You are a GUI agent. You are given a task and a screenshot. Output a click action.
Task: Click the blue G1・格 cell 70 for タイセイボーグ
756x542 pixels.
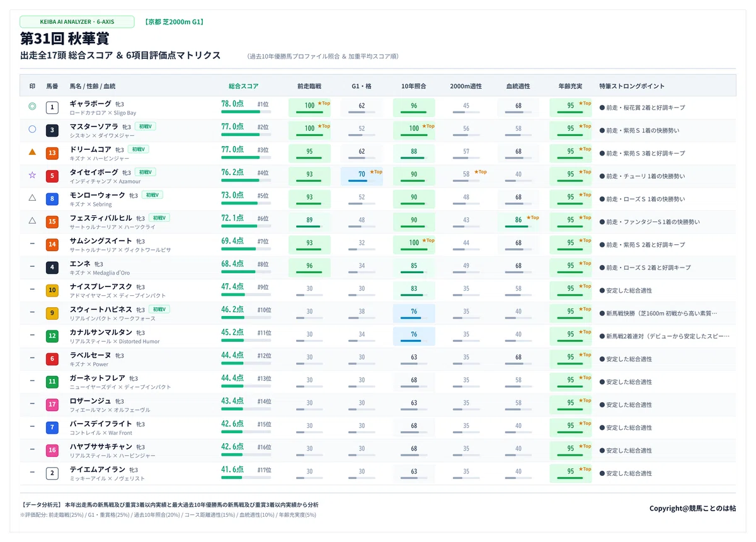tap(362, 176)
